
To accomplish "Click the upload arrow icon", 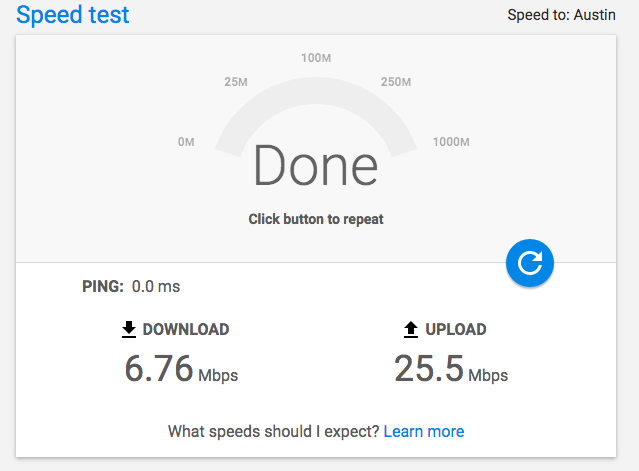I will [x=411, y=329].
